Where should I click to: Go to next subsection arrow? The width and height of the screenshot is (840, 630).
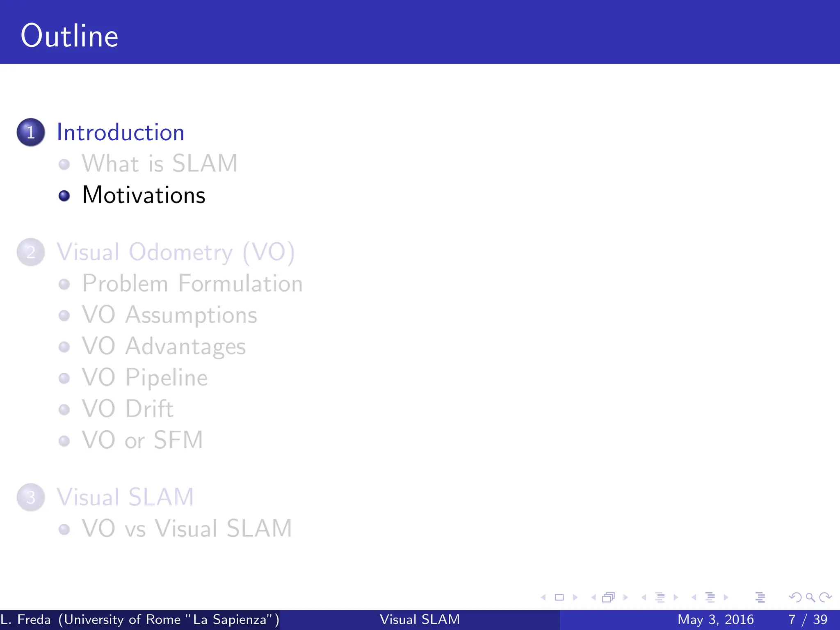coord(676,598)
